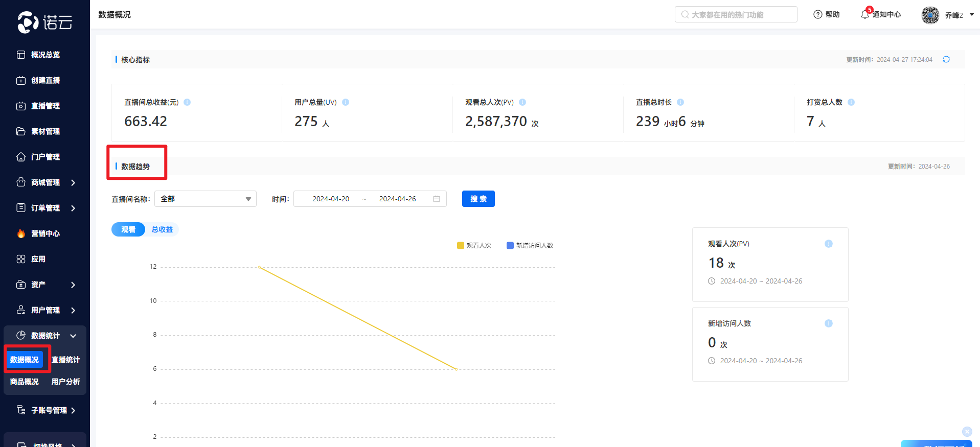Image resolution: width=980 pixels, height=447 pixels.
Task: Expand the 商城管理 sidebar menu
Action: (45, 182)
